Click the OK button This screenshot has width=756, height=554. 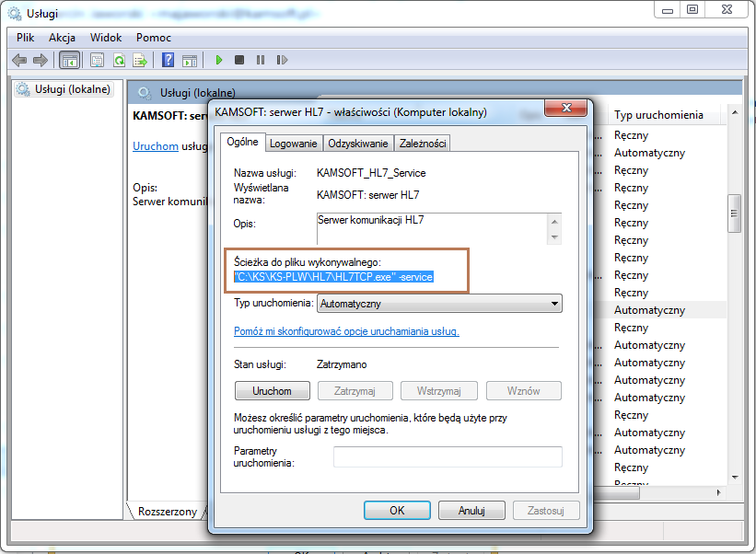pos(397,511)
